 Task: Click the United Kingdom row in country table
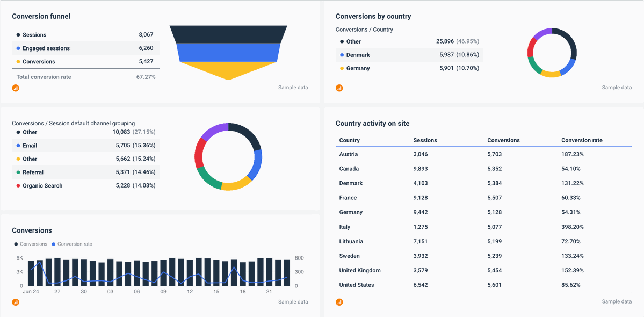point(484,271)
